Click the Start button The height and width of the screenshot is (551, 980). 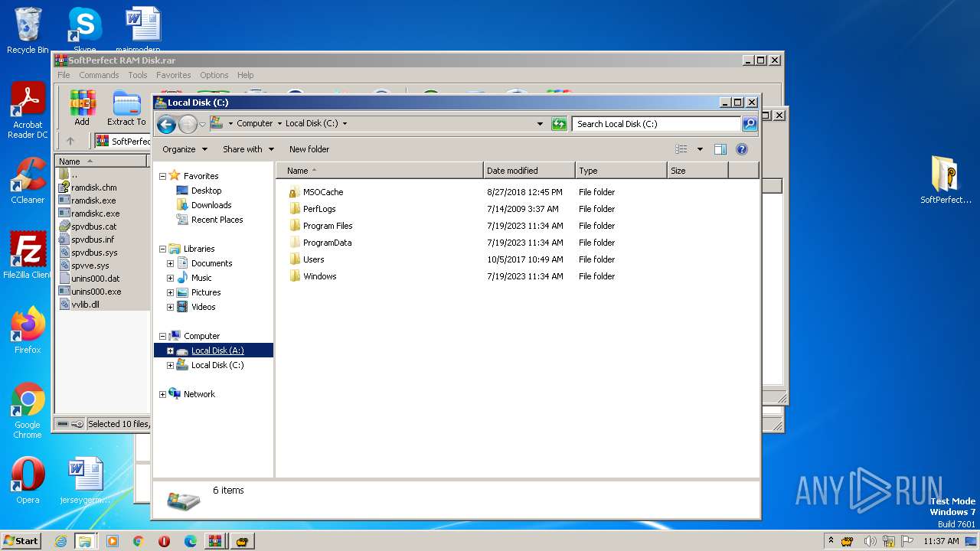pos(21,540)
